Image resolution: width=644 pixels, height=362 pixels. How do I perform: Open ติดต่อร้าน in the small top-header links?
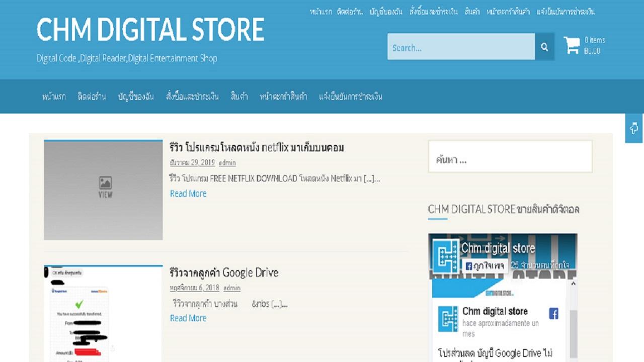click(x=350, y=12)
